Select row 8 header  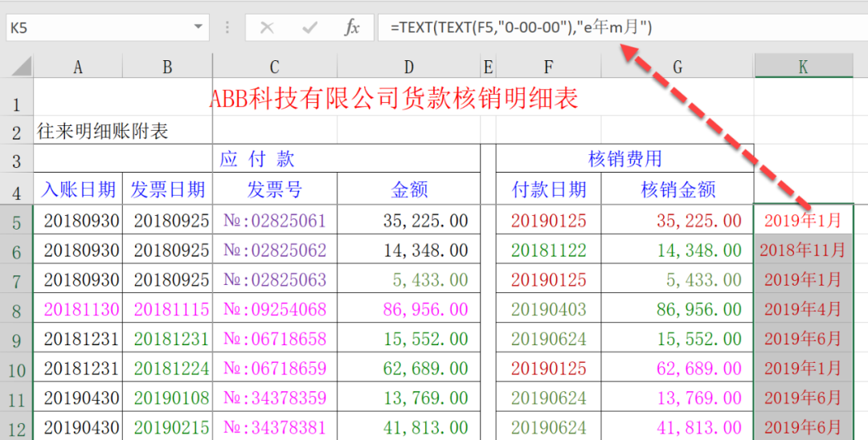tap(17, 309)
